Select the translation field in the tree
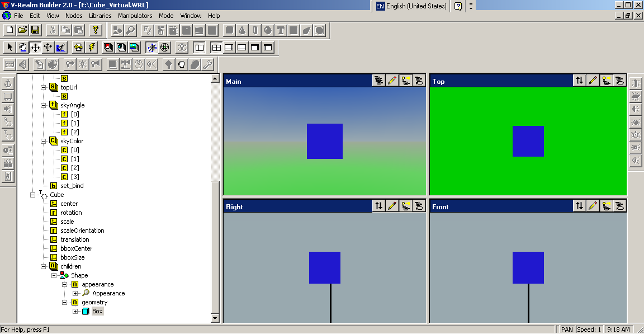Screen dimensions: 644x334 [x=74, y=239]
